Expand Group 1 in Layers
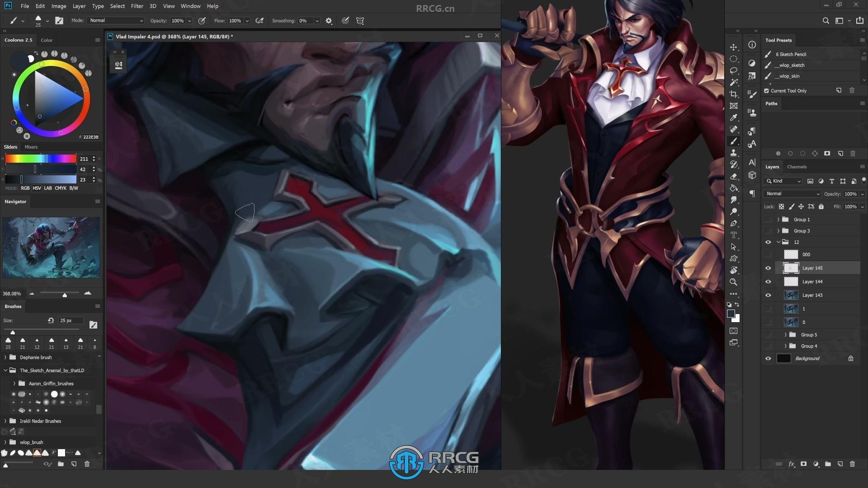The image size is (868, 488). point(778,220)
